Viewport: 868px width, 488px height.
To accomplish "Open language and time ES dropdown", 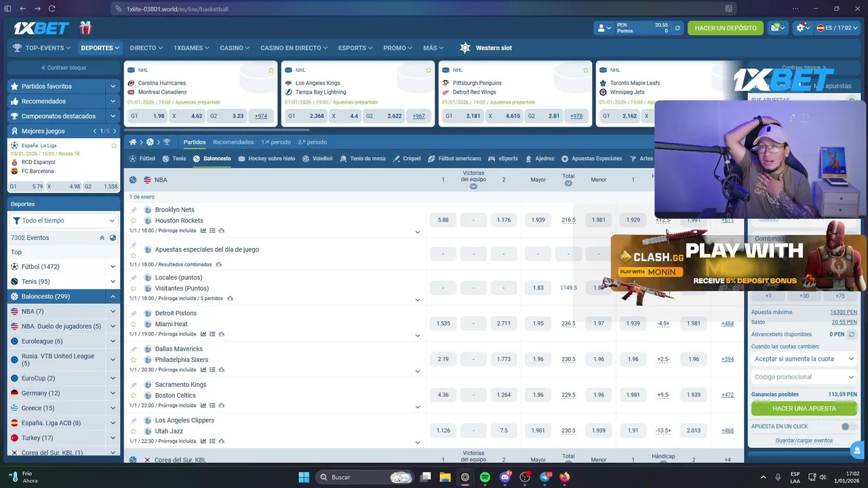I will [837, 28].
